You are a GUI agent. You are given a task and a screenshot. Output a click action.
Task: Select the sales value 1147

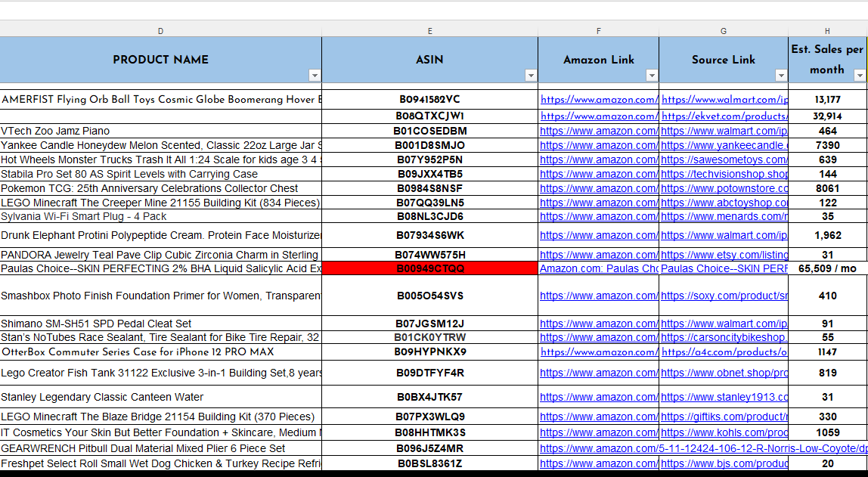[828, 352]
